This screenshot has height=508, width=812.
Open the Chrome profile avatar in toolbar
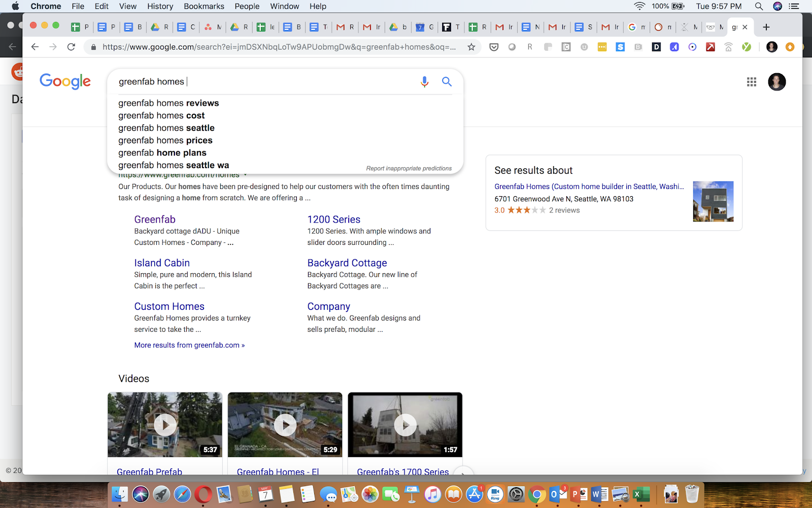coord(772,47)
